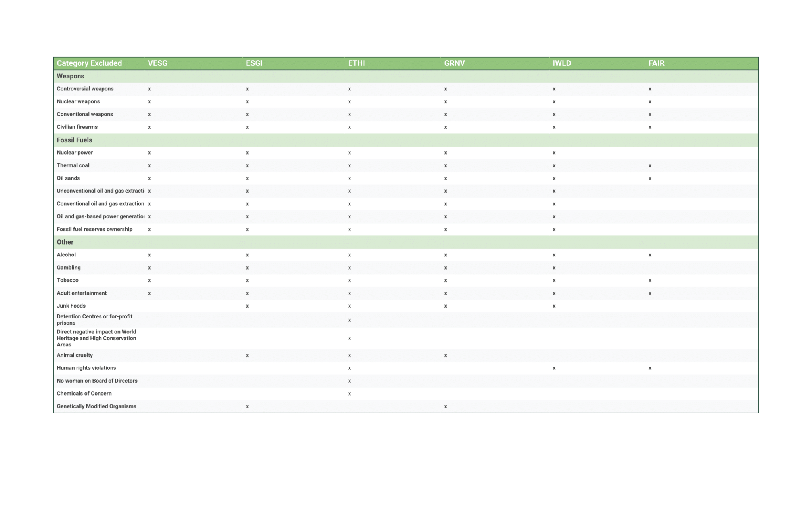Click the x for Nuclear power under IWLD
This screenshot has height=511, width=812.
pos(554,153)
